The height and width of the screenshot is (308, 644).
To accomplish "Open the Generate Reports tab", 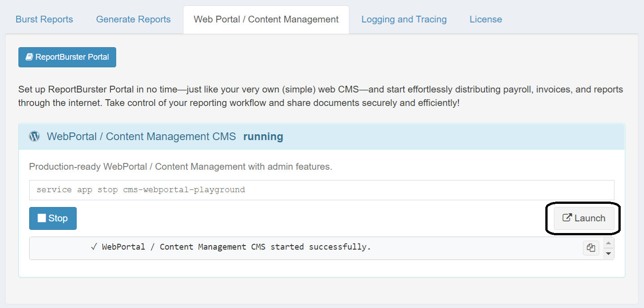I will click(133, 19).
